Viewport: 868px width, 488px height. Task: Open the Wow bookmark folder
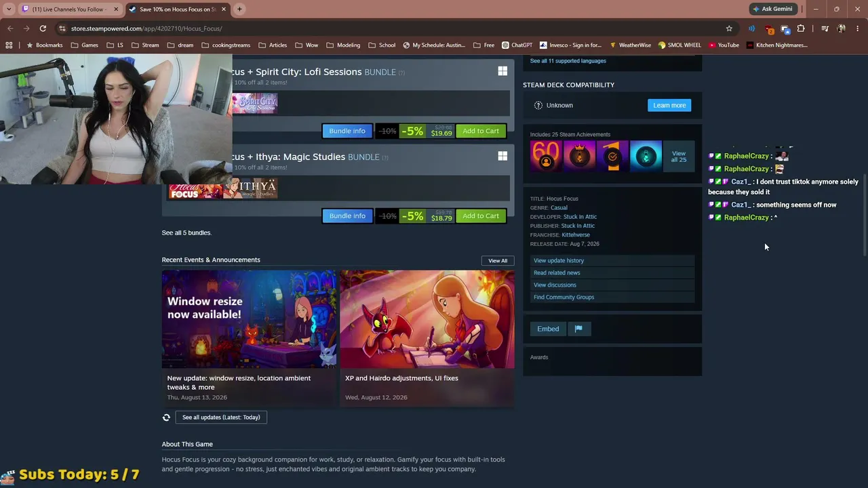[x=307, y=45]
